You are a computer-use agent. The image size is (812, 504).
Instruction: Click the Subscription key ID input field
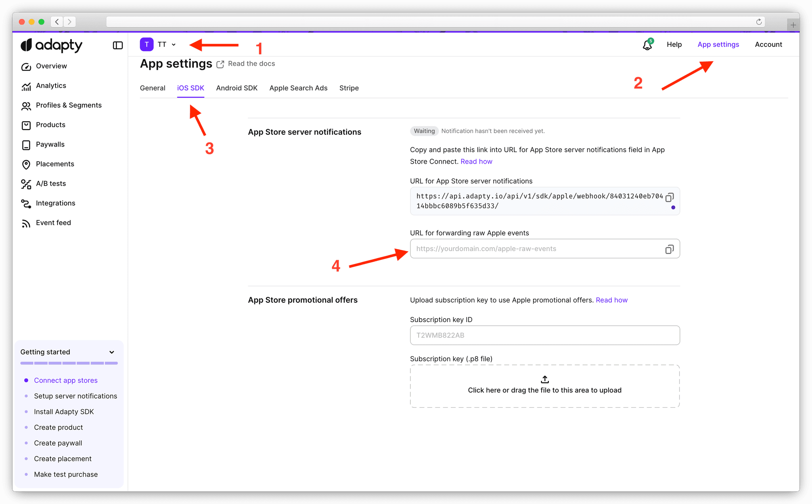(x=544, y=335)
